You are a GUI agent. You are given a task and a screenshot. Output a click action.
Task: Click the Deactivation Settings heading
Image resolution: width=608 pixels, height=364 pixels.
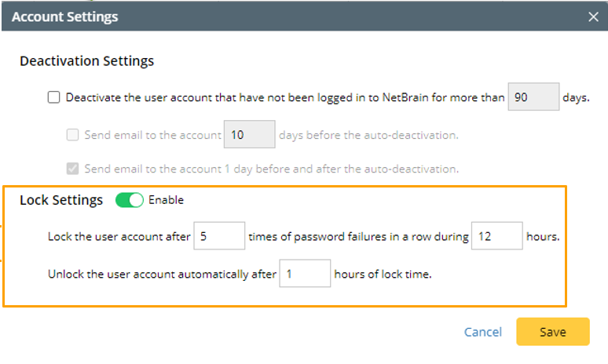86,60
